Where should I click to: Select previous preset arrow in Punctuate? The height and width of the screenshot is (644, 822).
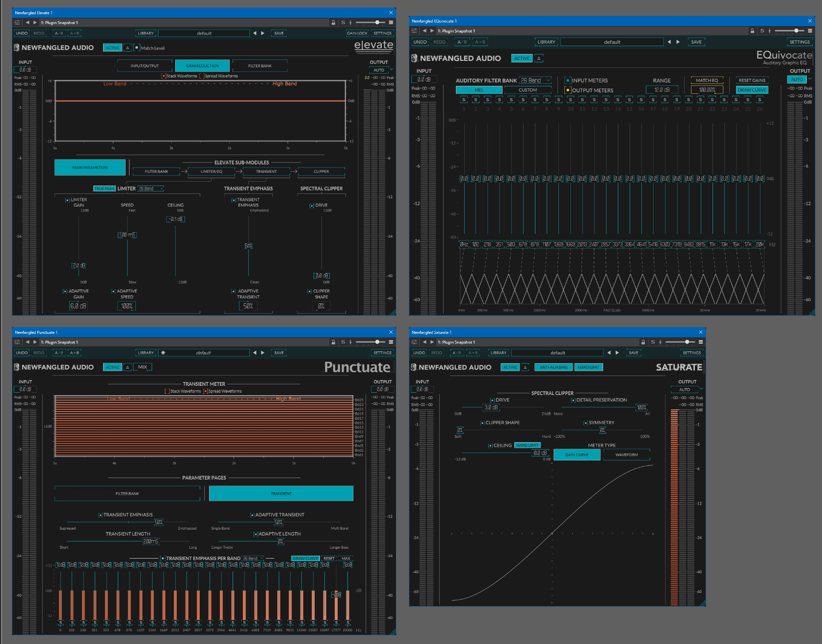click(x=254, y=353)
